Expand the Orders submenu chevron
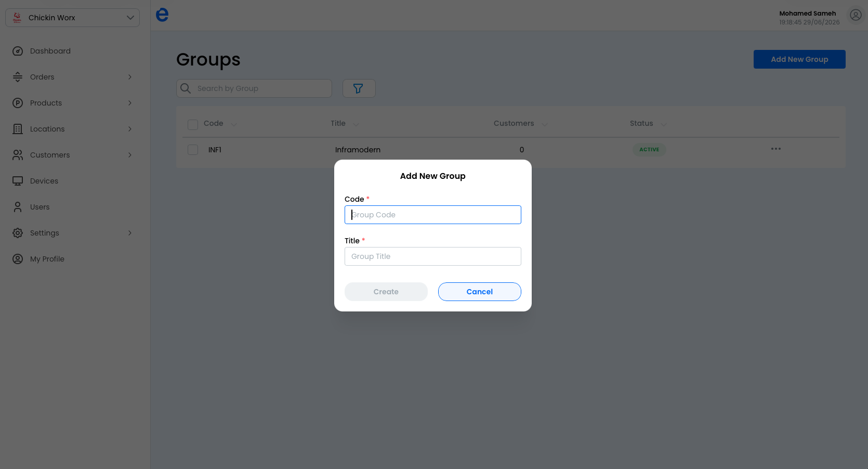Viewport: 868px width, 469px height. tap(130, 77)
